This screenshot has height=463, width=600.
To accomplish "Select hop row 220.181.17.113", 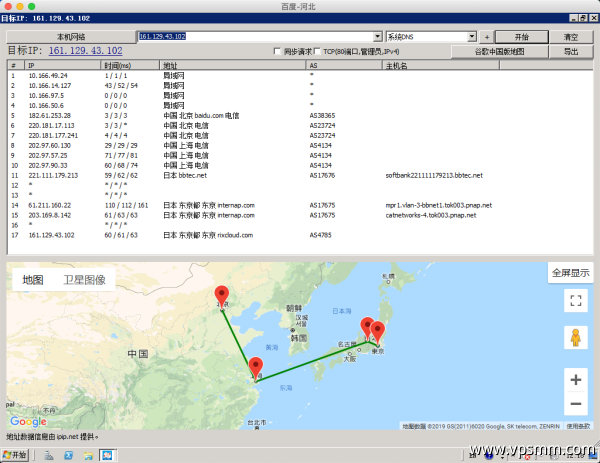I will [300, 126].
